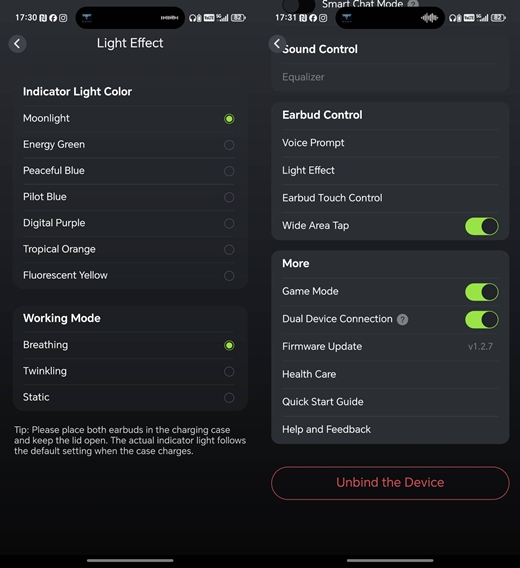Turn off Wide Area Tap switch
This screenshot has width=520, height=568.
tap(482, 226)
